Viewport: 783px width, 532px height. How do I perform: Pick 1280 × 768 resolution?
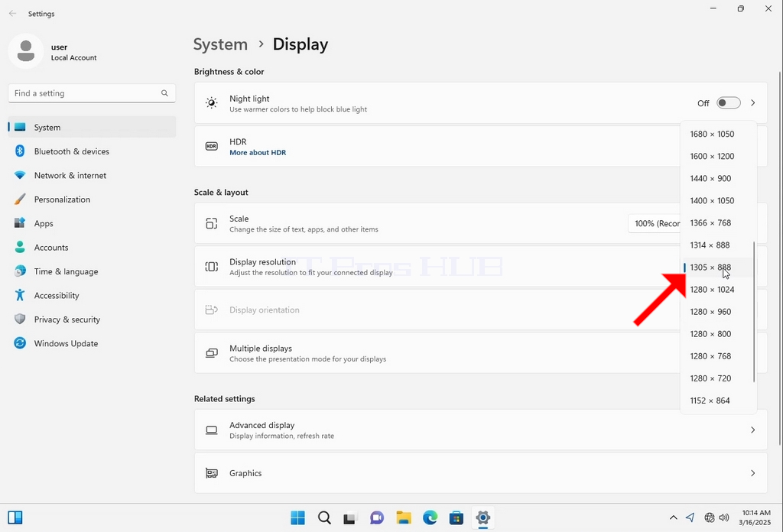pos(719,356)
